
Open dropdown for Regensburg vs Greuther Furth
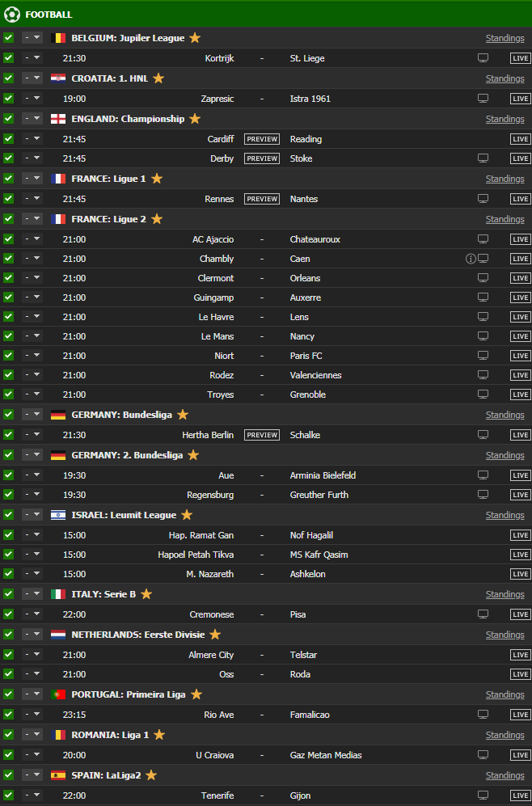(32, 495)
